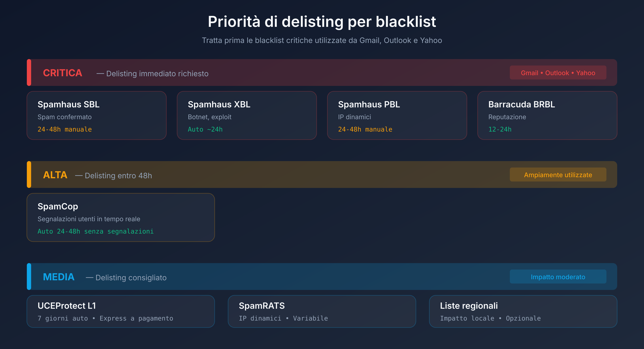Click the 'Ampiamente utilizzate' badge

tap(558, 175)
